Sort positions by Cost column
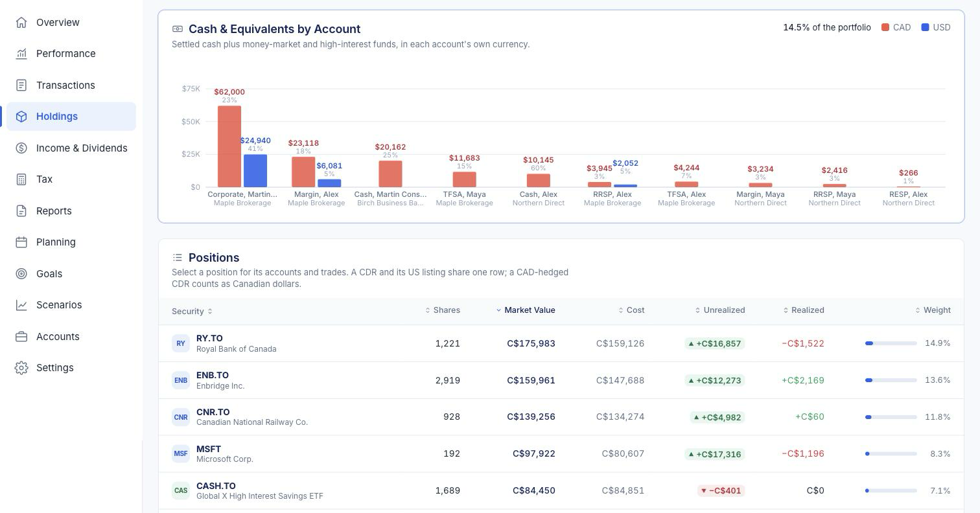The image size is (980, 513). click(x=631, y=310)
